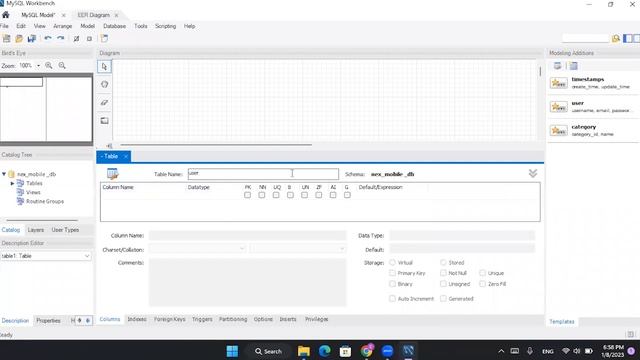Open the Windows Start menu
The width and height of the screenshot is (640, 360).
pyautogui.click(x=232, y=351)
